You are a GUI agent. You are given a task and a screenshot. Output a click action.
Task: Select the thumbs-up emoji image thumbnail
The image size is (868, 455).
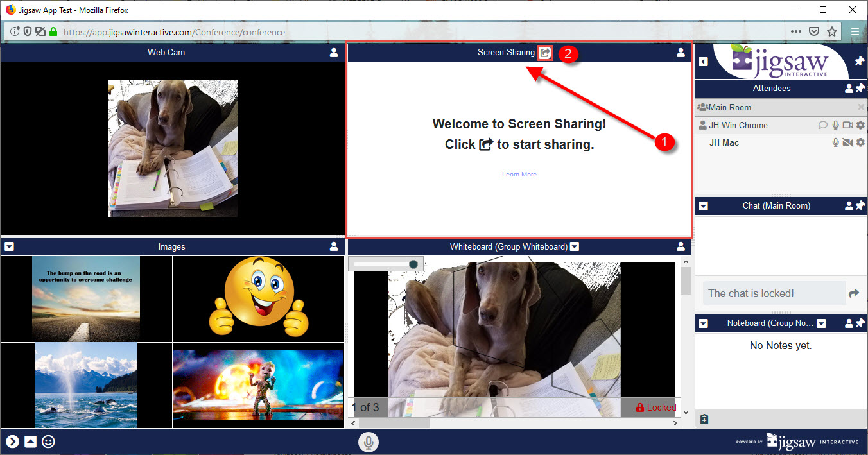coord(258,298)
